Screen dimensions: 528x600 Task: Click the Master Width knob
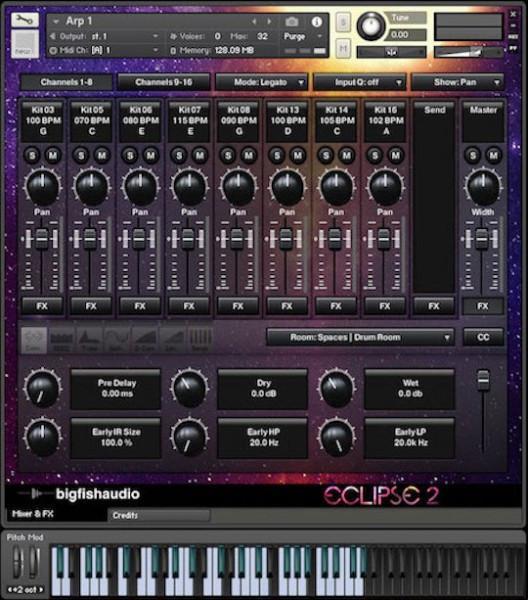point(483,187)
